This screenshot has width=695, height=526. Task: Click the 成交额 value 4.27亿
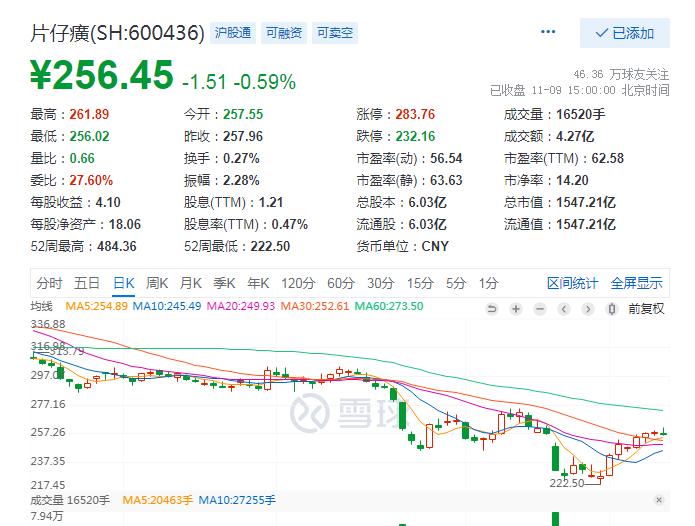575,136
